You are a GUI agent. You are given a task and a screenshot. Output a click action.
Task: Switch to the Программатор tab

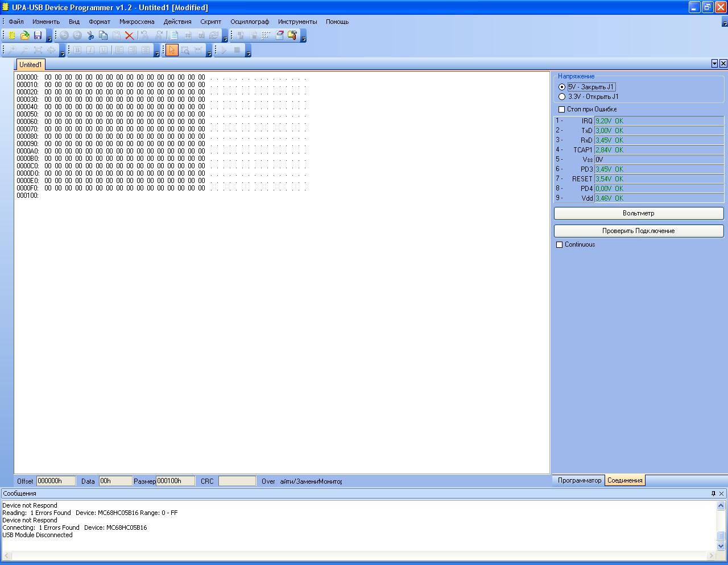579,480
